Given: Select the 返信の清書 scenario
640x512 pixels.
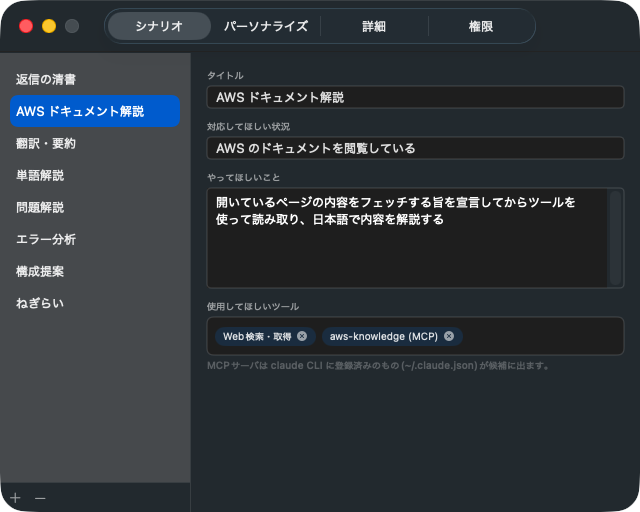Looking at the screenshot, I should (x=95, y=79).
